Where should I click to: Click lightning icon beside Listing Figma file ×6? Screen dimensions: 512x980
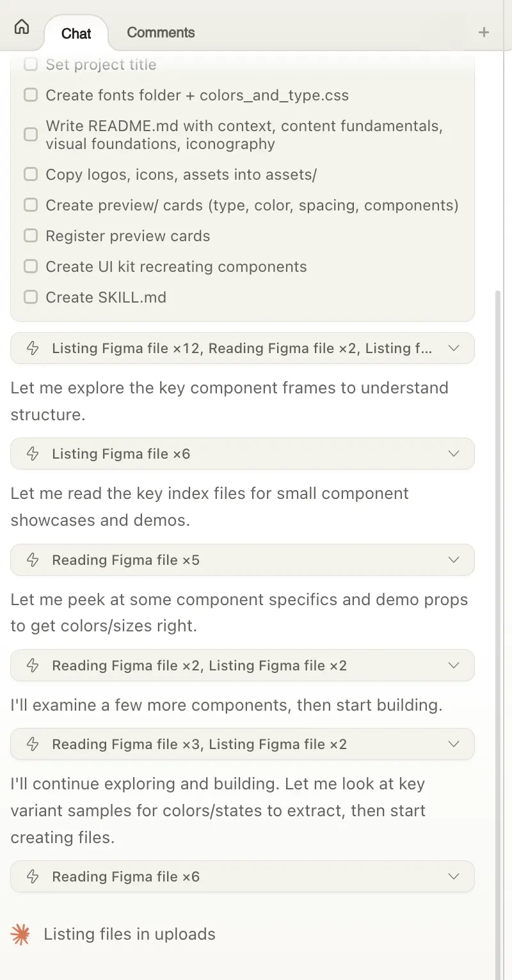coord(32,454)
